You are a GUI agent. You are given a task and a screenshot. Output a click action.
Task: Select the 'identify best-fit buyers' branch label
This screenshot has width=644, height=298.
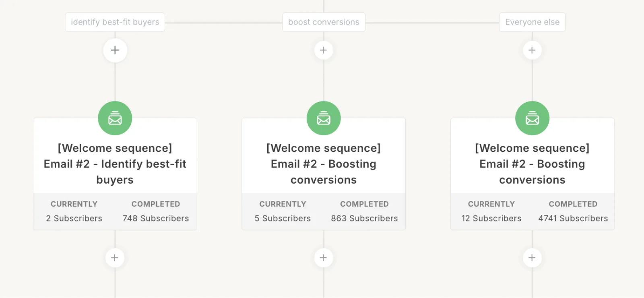115,22
